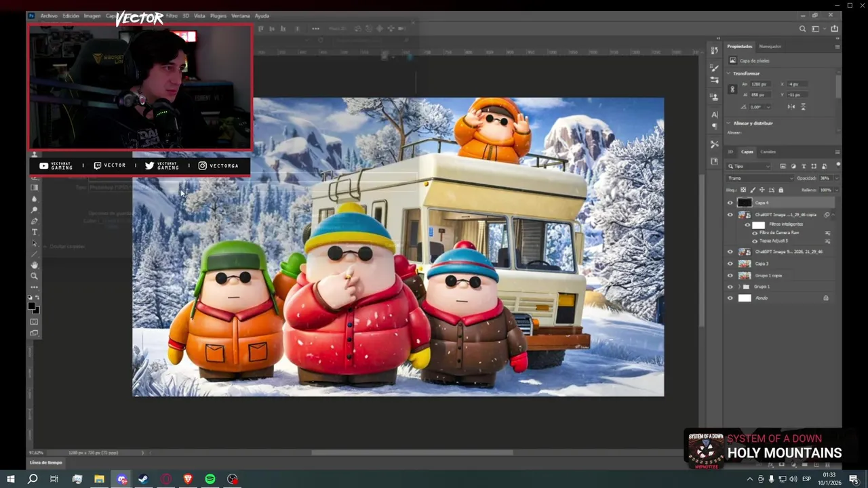Hide the Capa 3 layer
Image resolution: width=868 pixels, height=488 pixels.
[x=730, y=264]
